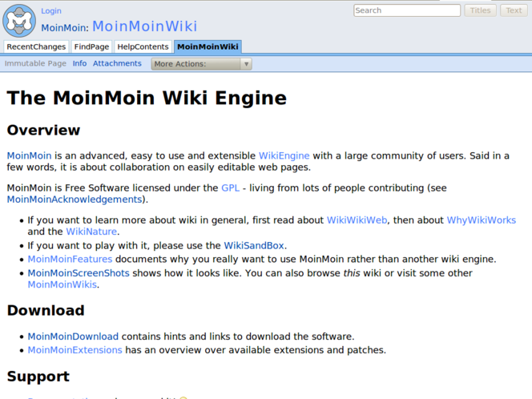Click the Search input field

(x=406, y=10)
